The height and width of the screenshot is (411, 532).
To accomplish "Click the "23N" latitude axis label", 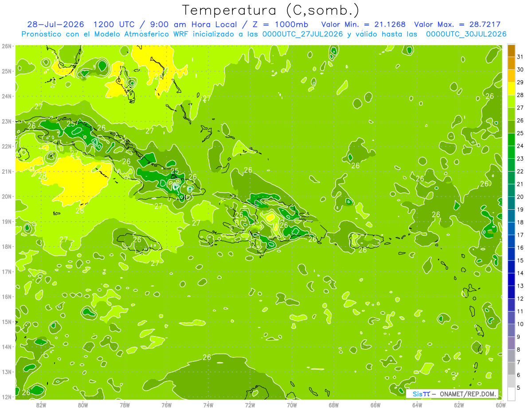I will [x=7, y=121].
